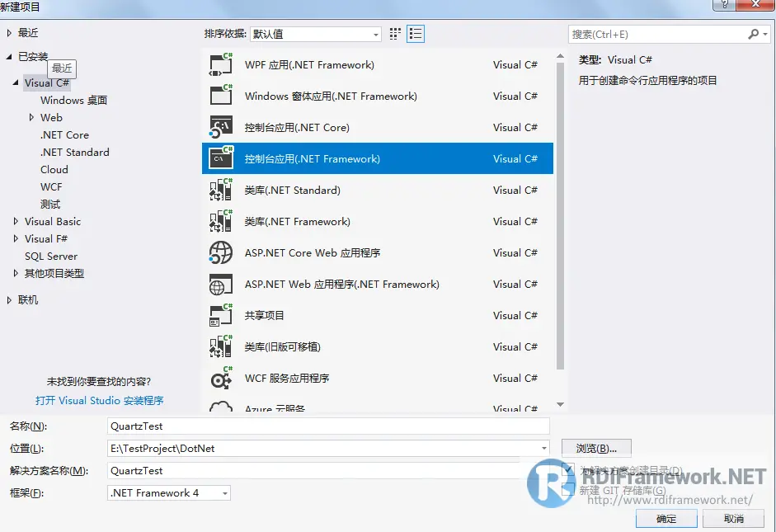Open the framework version dropdown

(x=169, y=493)
